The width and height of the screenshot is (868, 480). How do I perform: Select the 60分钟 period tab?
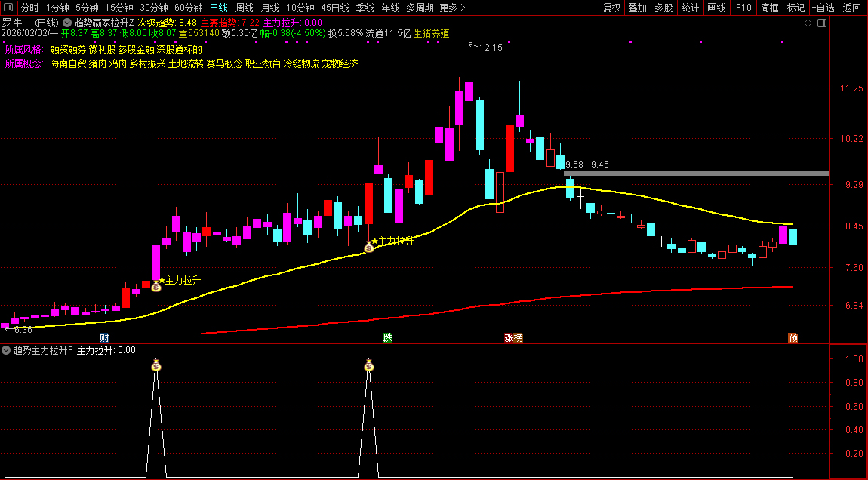189,8
